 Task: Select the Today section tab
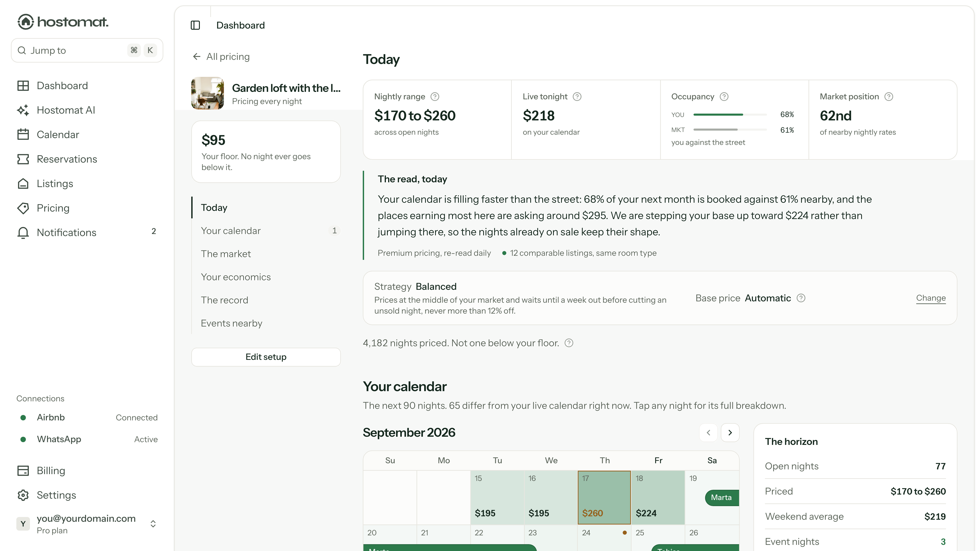click(266, 208)
